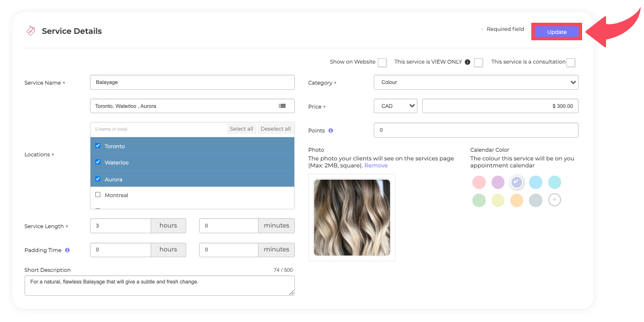Uncheck the Toronto location
This screenshot has height=322, width=644.
point(98,146)
